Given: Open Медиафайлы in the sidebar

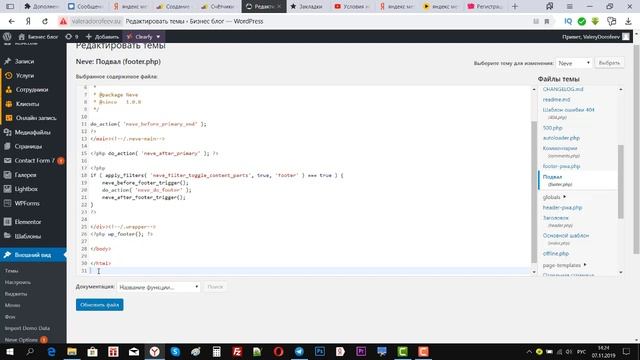Looking at the screenshot, I should (x=32, y=132).
